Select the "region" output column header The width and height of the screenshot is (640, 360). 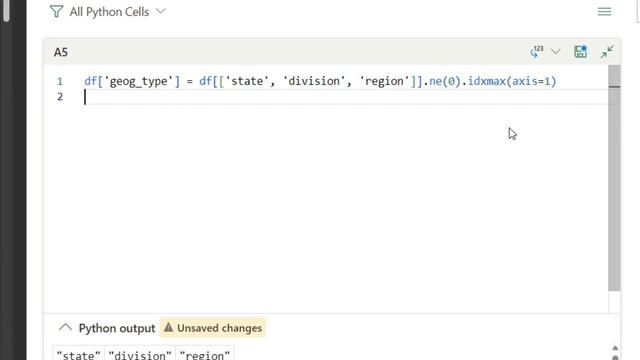pyautogui.click(x=204, y=354)
